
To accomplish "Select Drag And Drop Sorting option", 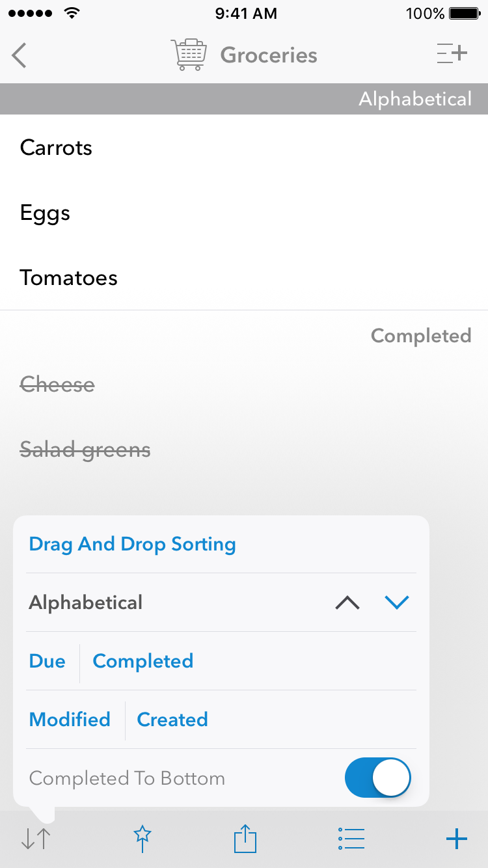I will click(133, 544).
